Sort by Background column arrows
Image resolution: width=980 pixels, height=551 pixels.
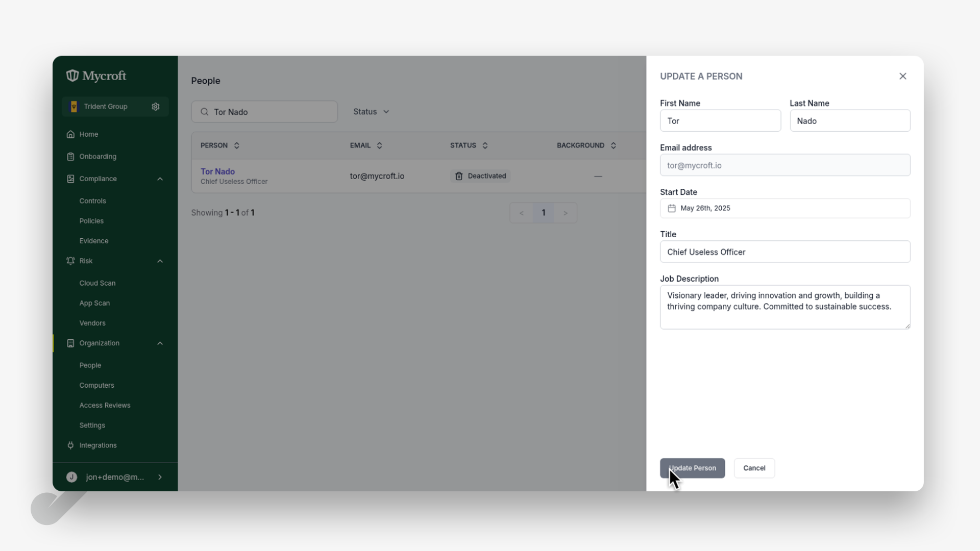tap(614, 145)
